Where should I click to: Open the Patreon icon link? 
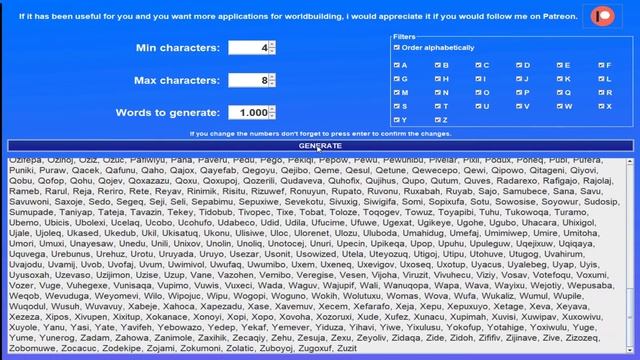[602, 16]
